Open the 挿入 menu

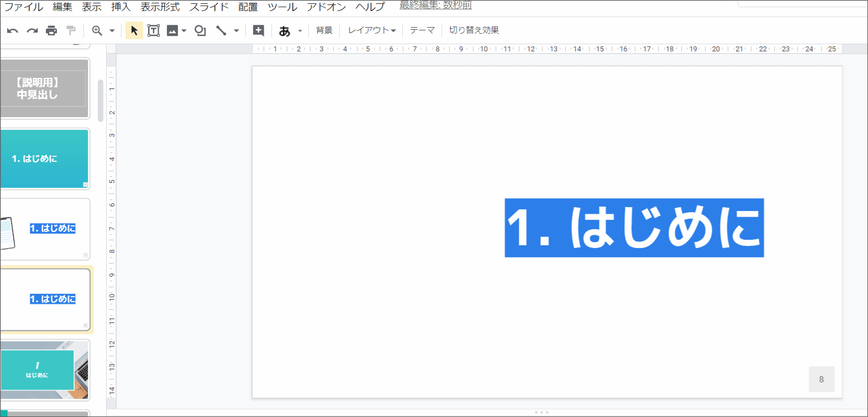[x=120, y=7]
